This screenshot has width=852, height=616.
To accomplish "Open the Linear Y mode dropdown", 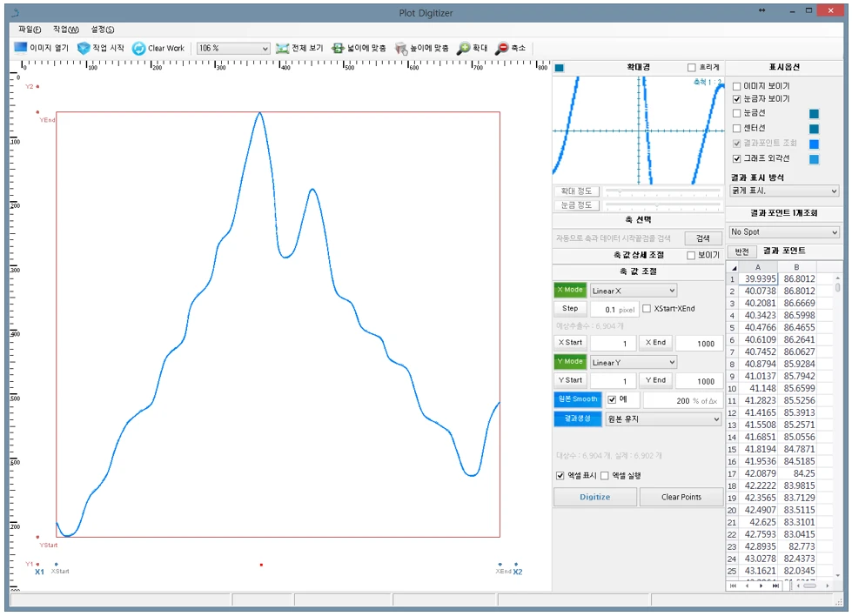I will (633, 362).
